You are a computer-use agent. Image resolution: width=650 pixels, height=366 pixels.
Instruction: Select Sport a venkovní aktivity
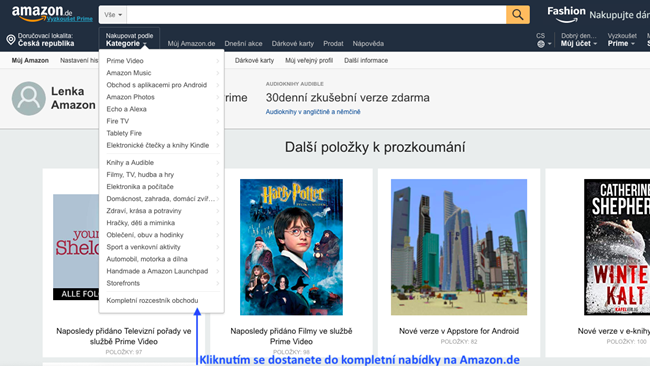(143, 247)
